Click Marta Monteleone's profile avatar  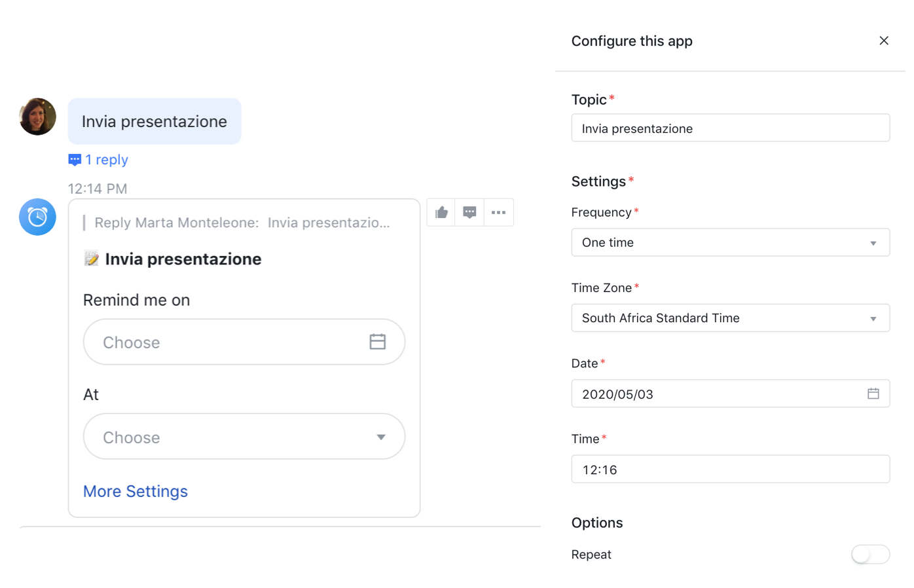pyautogui.click(x=37, y=117)
